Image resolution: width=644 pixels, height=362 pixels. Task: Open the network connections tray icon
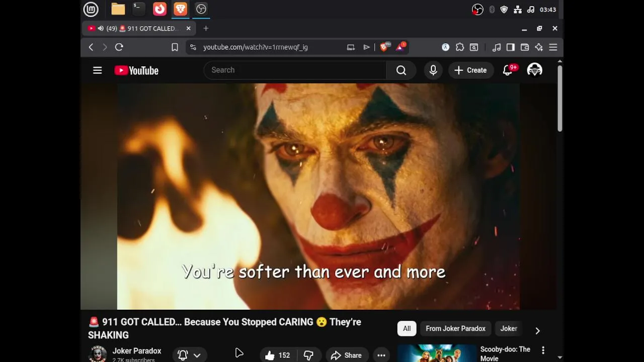pos(518,10)
